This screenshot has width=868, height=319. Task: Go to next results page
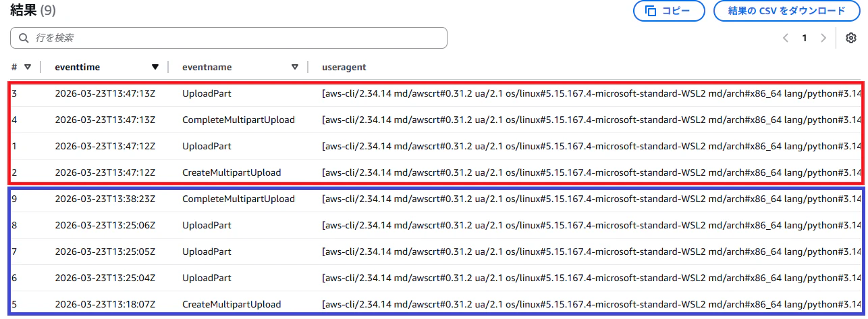823,38
